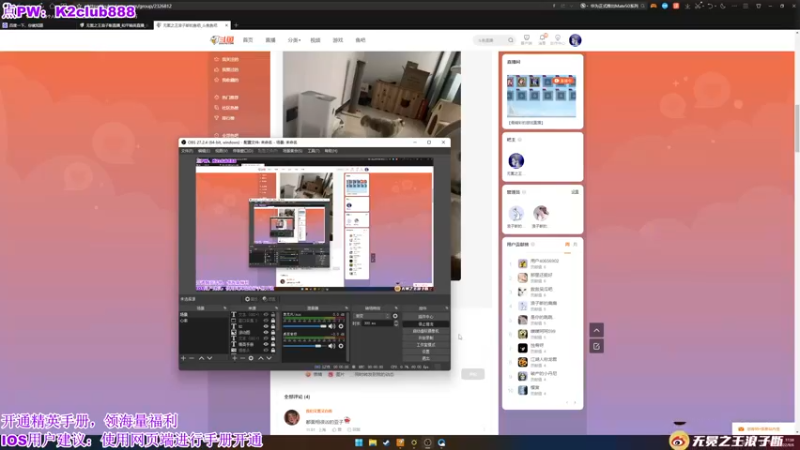Open source properties gear in sources toolbar
The image size is (800, 450).
251,358
